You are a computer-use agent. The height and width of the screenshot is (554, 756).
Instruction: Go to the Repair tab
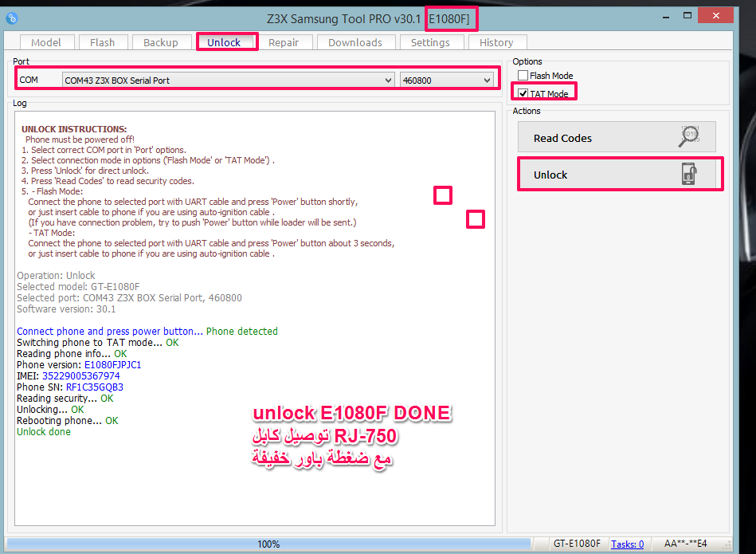pyautogui.click(x=284, y=42)
